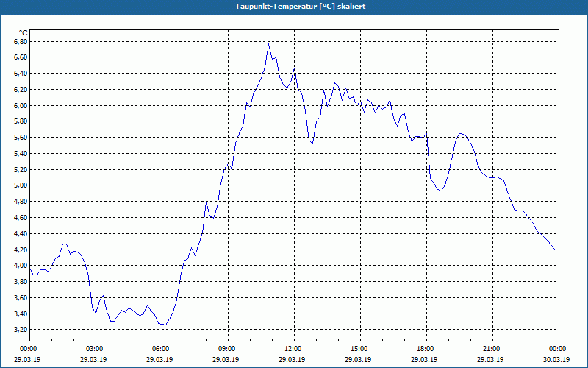588x368 pixels.
Task: Click the 29.03.19 date under 18:00
Action: [x=424, y=359]
